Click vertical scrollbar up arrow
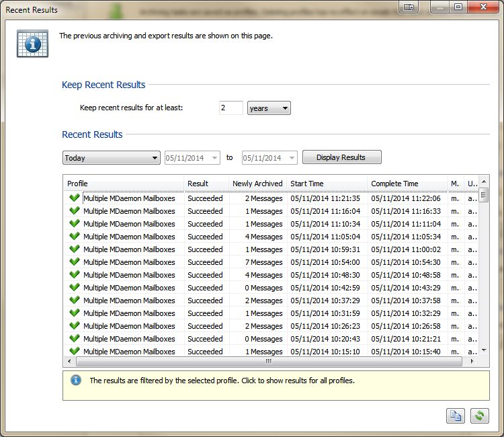 coord(484,182)
